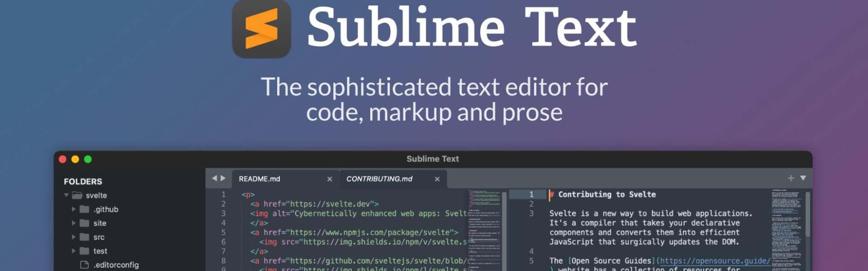Open the https://opensource.guide/ link

715,261
